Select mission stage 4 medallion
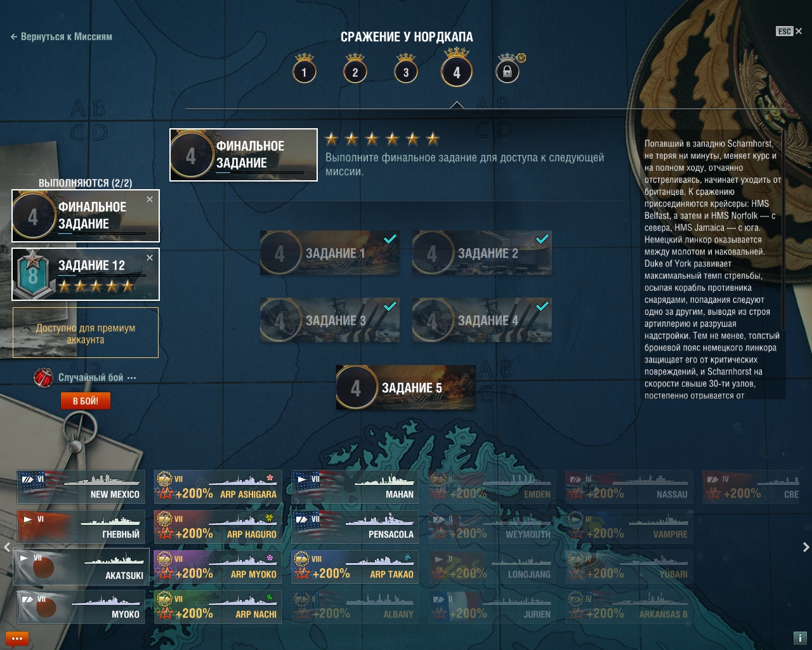Screen dimensions: 812x650 [x=457, y=71]
